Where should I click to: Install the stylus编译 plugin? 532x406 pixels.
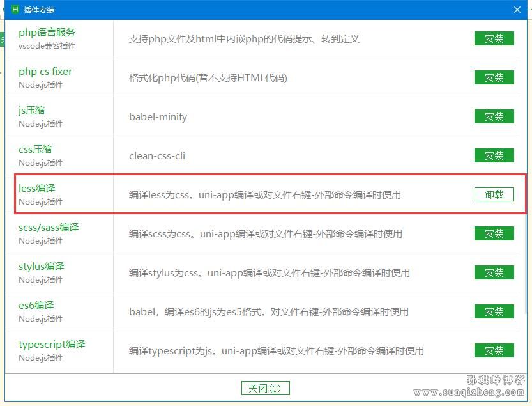494,272
